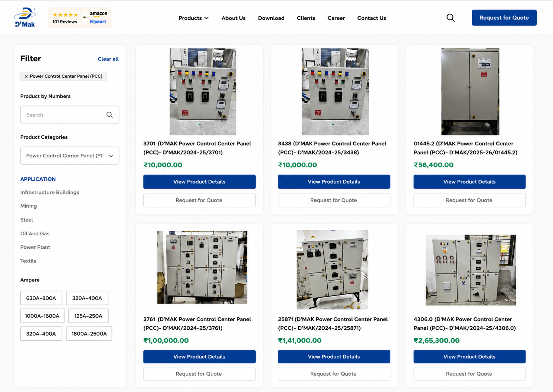The image size is (553, 392).
Task: View Product Details for product 3701
Action: coord(199,182)
